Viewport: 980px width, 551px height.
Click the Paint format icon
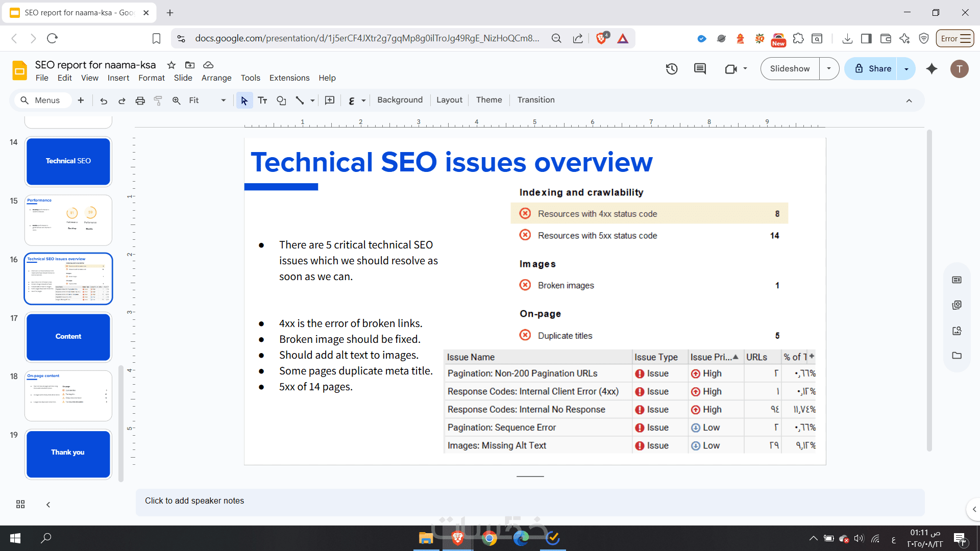158,101
